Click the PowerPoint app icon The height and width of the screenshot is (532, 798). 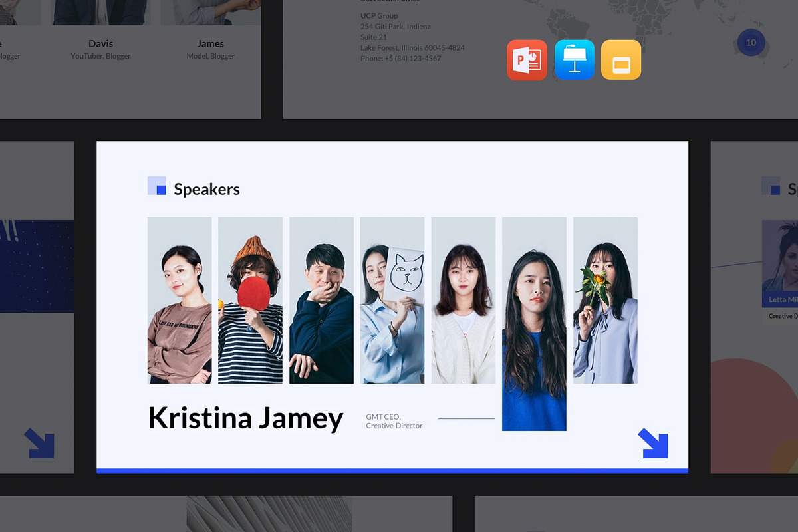pyautogui.click(x=527, y=60)
